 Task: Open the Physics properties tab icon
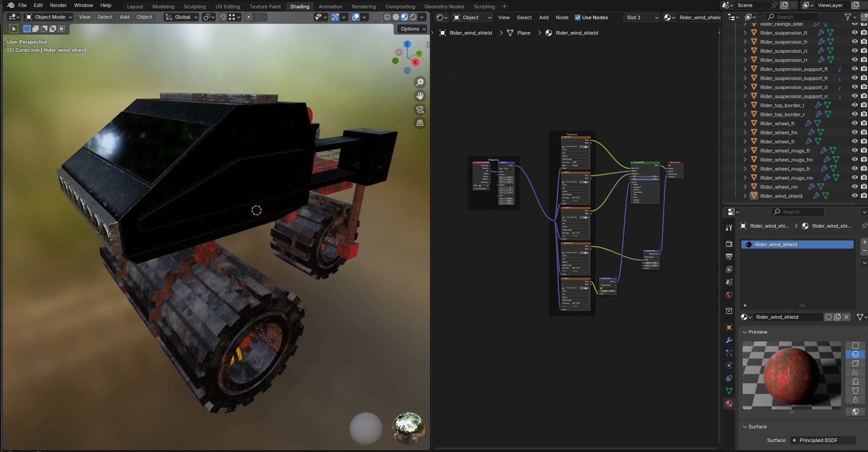click(x=729, y=365)
